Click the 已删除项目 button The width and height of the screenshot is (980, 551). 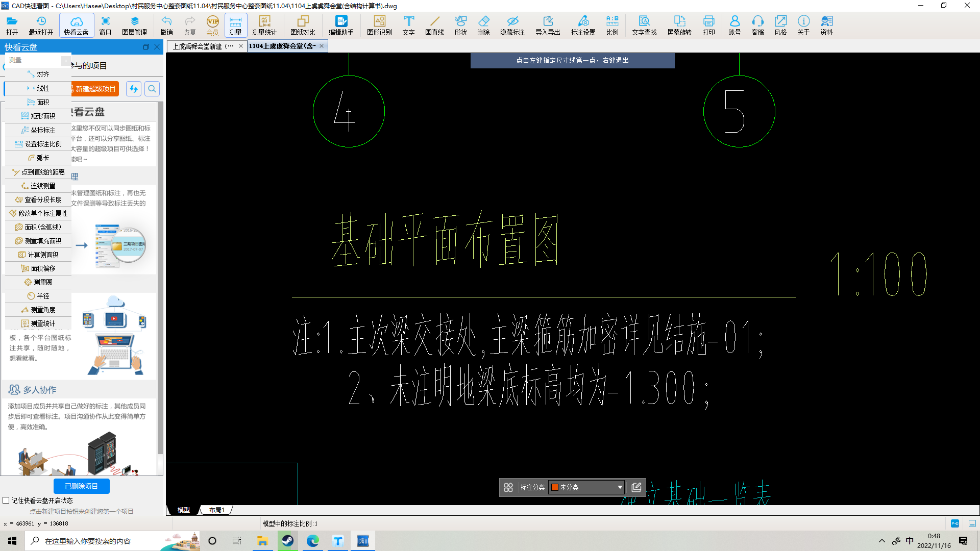(x=82, y=486)
